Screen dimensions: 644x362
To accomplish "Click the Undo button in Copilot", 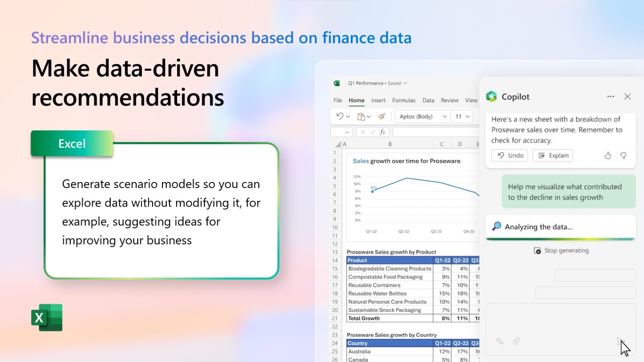I will coord(510,155).
